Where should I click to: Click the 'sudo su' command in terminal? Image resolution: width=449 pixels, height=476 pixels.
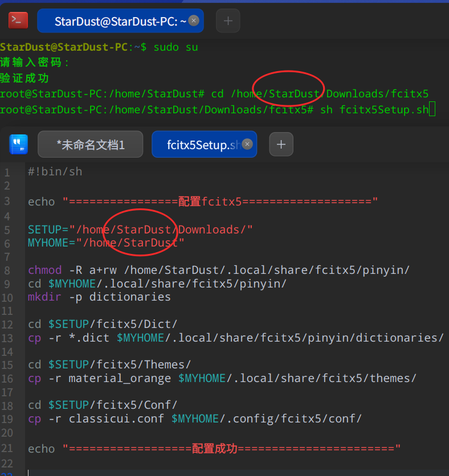tap(175, 47)
